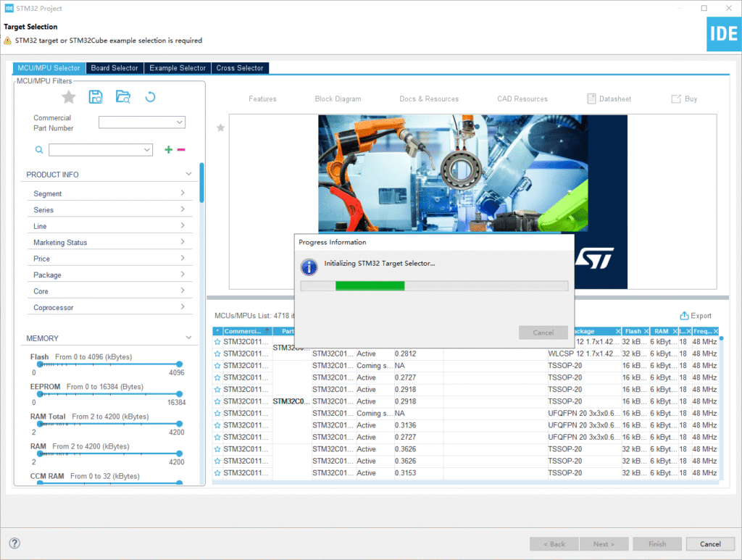Click the Flash slider maximum handle at 4096
Screen dimensions: 742x560
pyautogui.click(x=180, y=364)
